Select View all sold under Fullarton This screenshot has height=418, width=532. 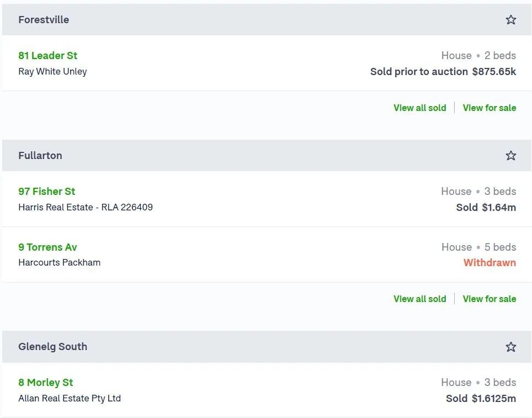coord(420,299)
